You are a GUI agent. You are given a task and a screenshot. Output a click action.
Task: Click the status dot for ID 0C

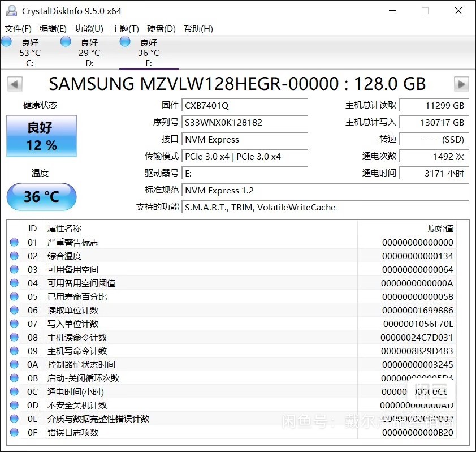(x=14, y=391)
